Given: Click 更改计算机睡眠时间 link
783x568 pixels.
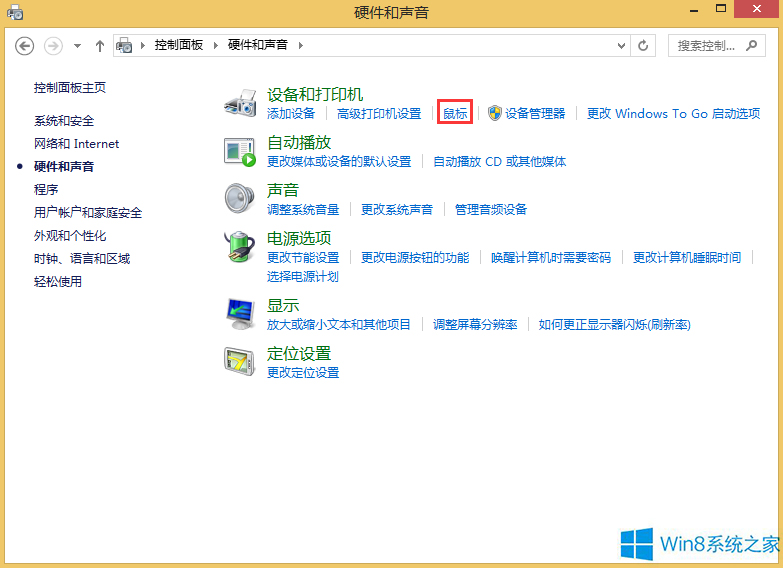Looking at the screenshot, I should [687, 258].
